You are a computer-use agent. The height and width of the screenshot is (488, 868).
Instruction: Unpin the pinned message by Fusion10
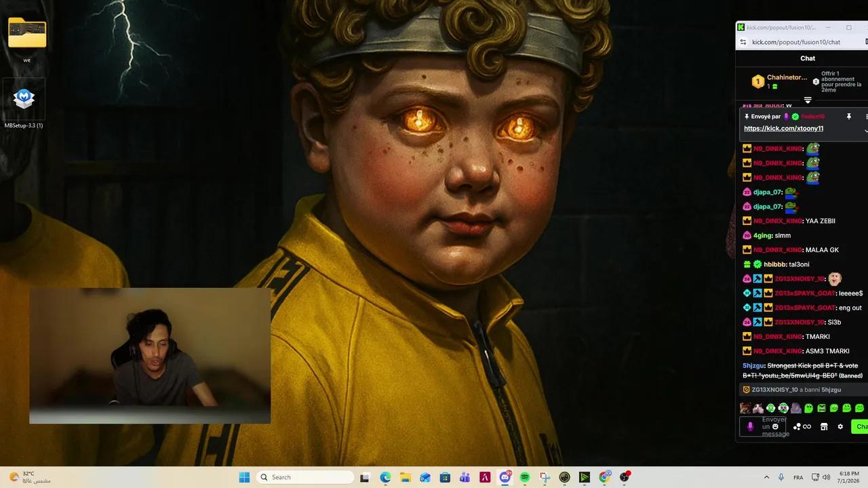(x=848, y=117)
